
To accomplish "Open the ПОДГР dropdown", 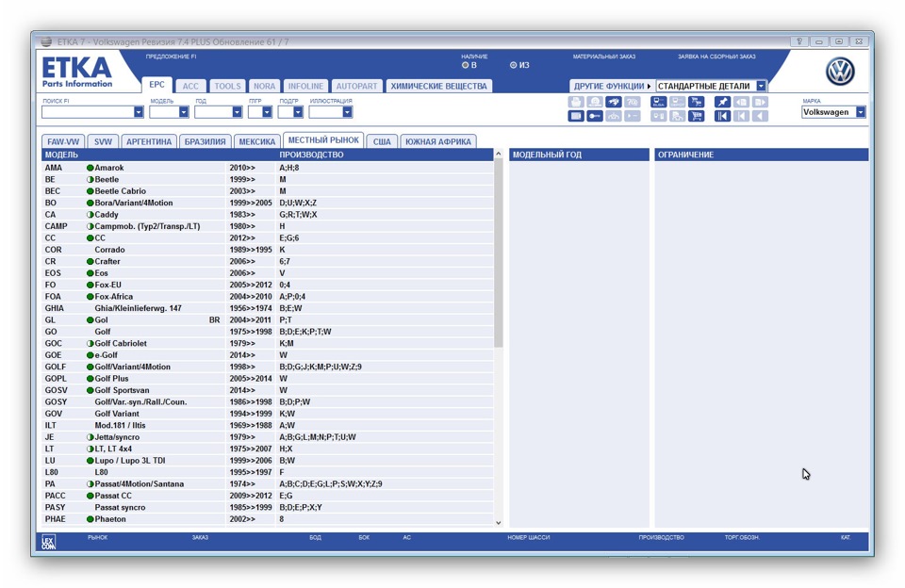I will point(298,112).
